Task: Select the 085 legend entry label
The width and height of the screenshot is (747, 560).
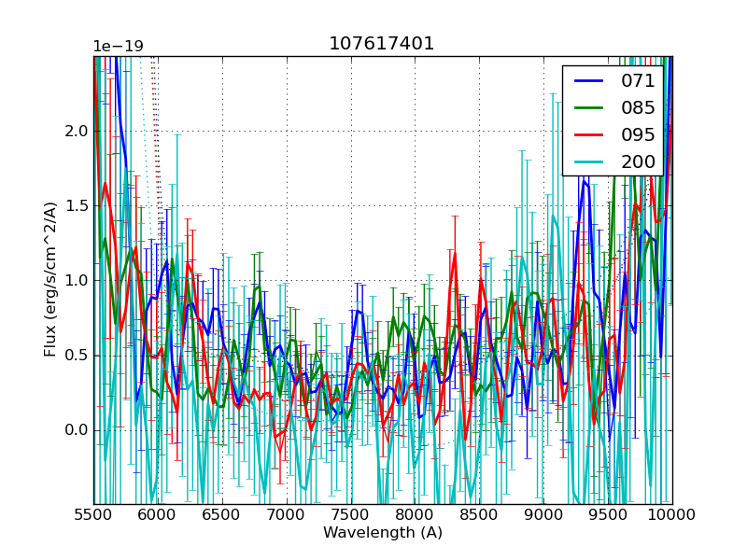Action: pyautogui.click(x=638, y=107)
